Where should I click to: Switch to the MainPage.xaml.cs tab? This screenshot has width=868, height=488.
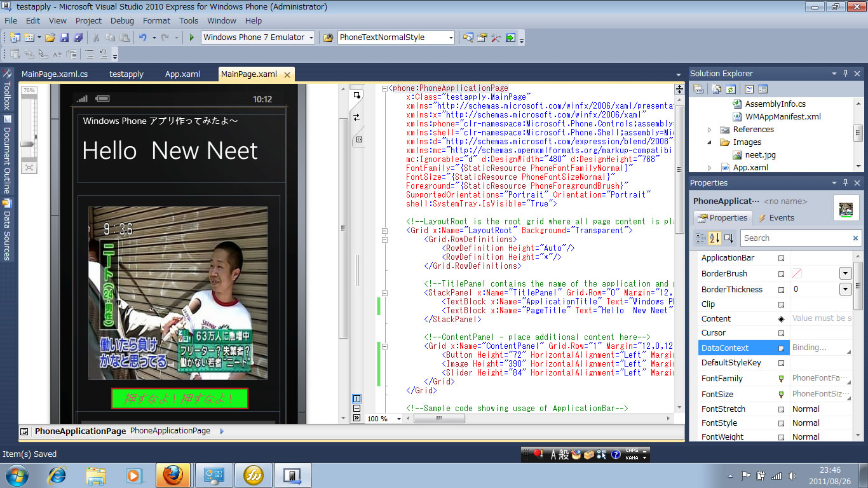coord(55,74)
